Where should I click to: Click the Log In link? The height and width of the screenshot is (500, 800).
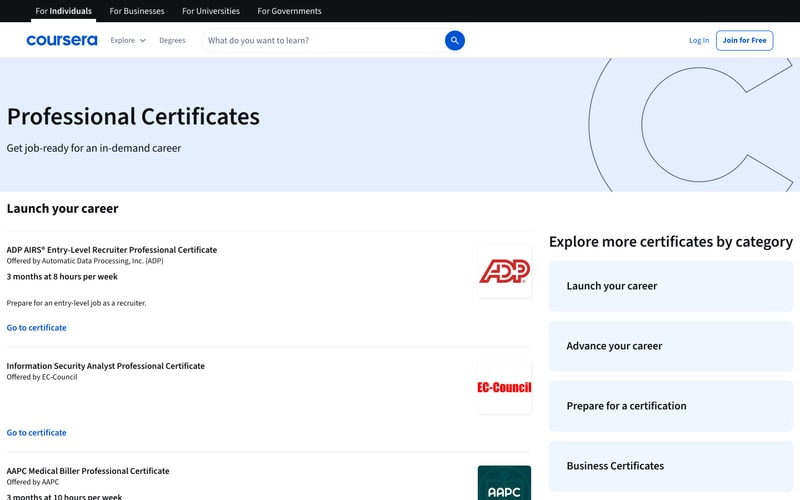[699, 40]
